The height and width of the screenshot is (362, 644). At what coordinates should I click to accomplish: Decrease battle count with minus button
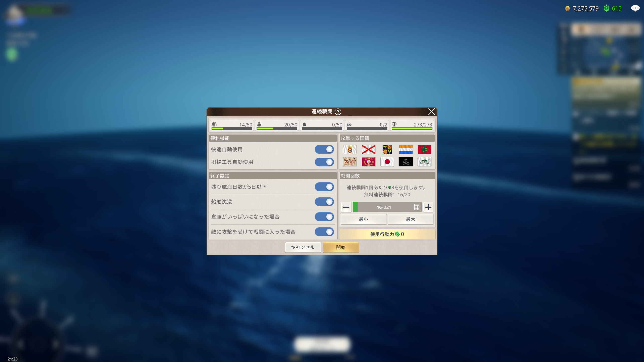(x=346, y=207)
